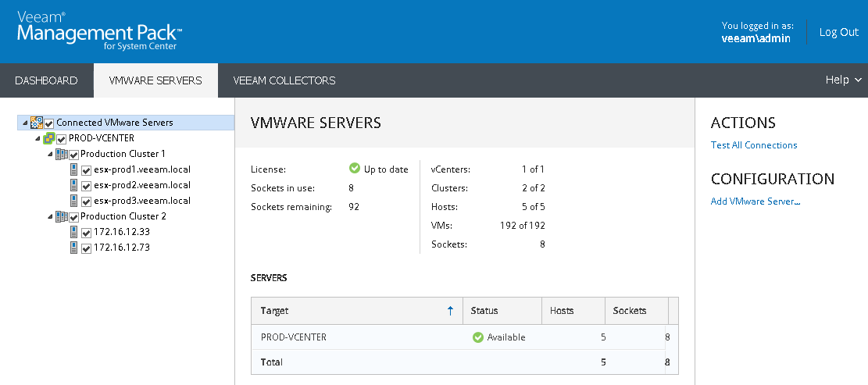Click the green Available status icon
This screenshot has width=868, height=385.
click(478, 337)
